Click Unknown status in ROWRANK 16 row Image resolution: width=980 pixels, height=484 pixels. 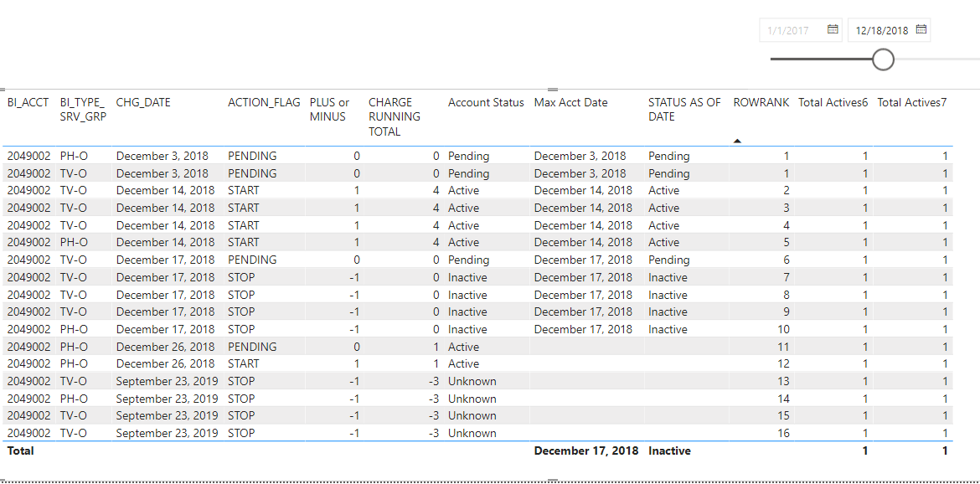pos(472,433)
